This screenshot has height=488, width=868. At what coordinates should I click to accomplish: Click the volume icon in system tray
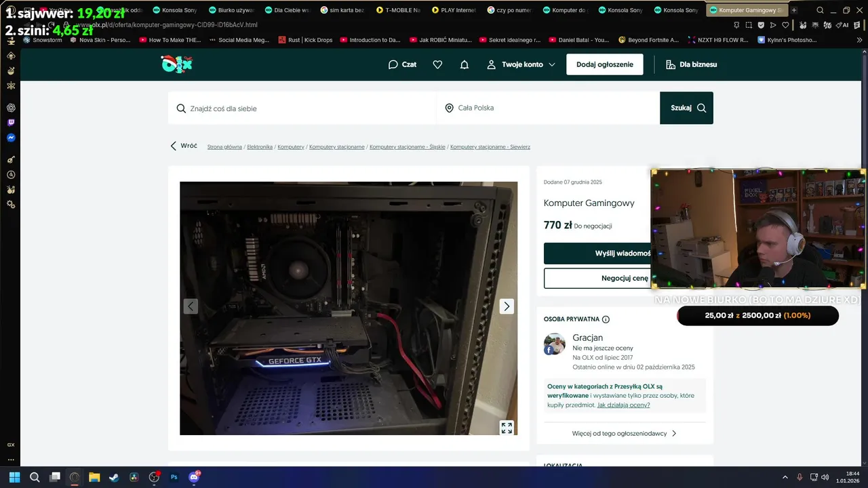point(825,477)
